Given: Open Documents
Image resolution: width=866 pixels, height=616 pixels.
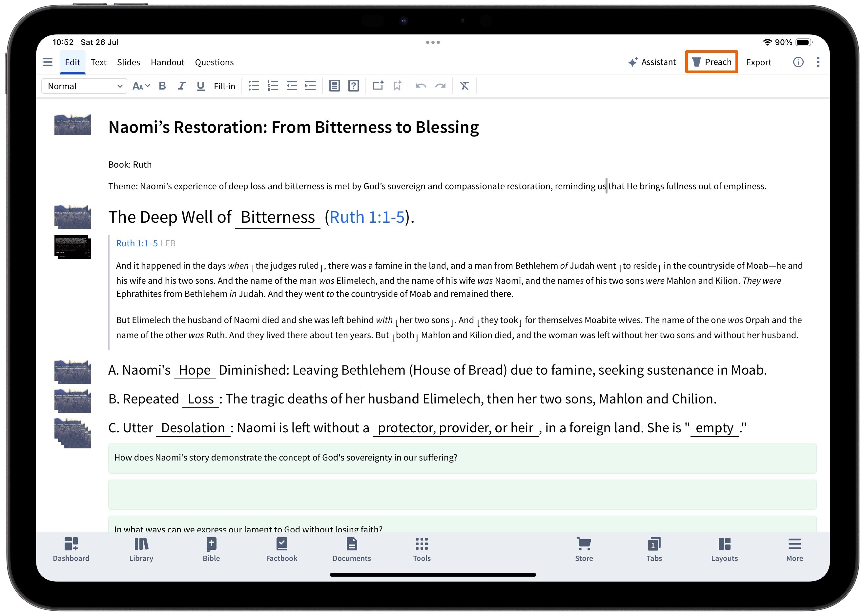Looking at the screenshot, I should (352, 550).
